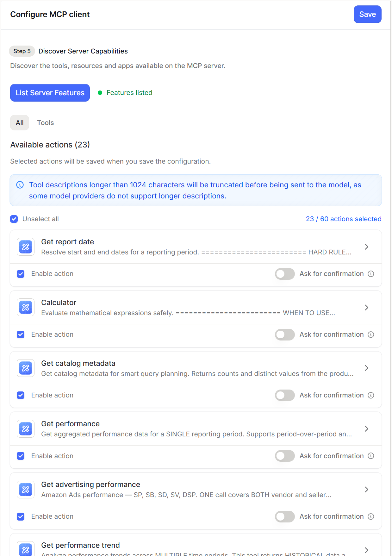Click the Calculator tool icon
Viewport: 392px width, 556px height.
tap(26, 308)
